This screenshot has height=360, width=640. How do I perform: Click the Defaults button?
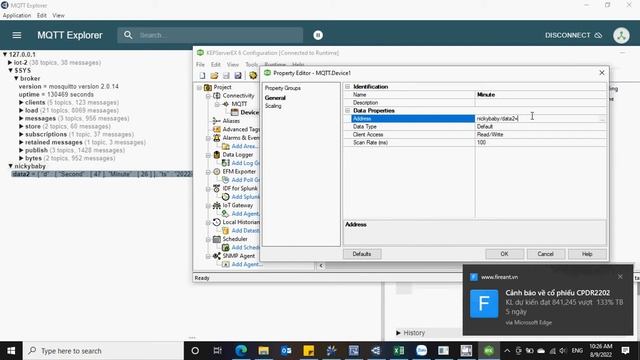pyautogui.click(x=362, y=254)
